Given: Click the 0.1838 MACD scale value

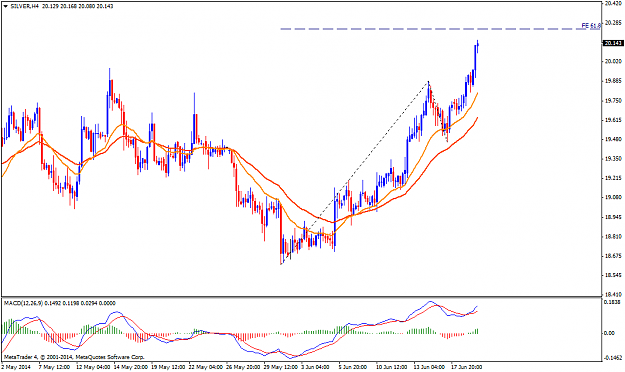Looking at the screenshot, I should [613, 303].
